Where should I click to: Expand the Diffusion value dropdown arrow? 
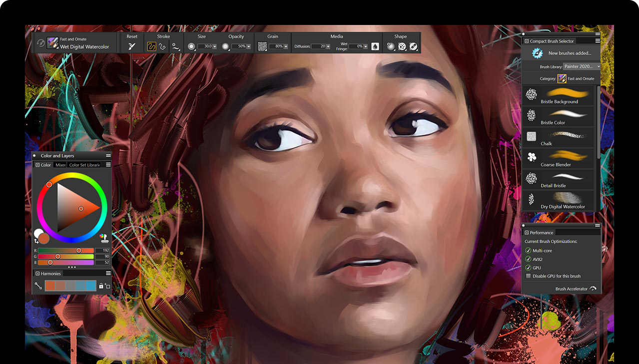[x=328, y=46]
